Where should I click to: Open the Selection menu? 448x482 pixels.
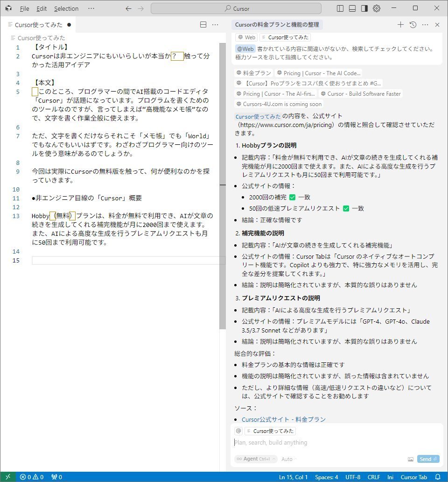click(x=66, y=8)
